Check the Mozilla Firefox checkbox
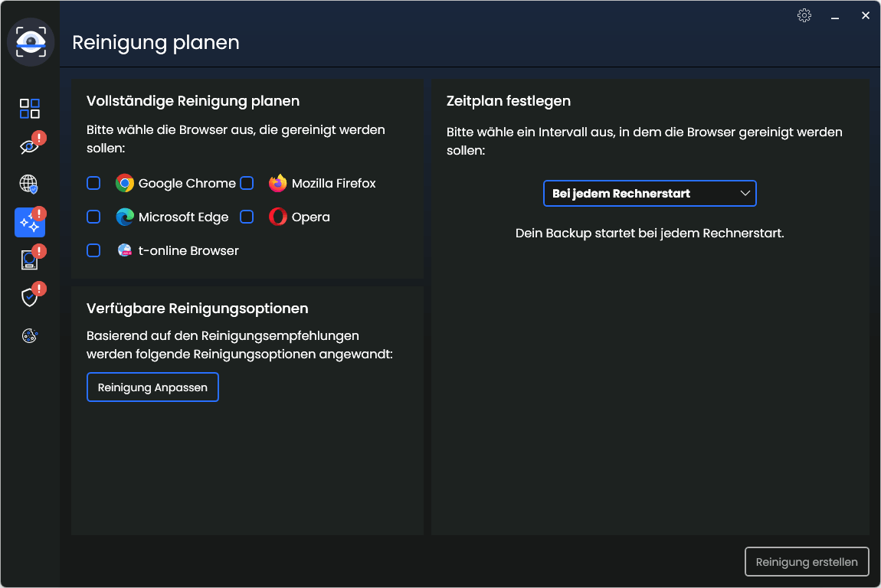 [247, 183]
